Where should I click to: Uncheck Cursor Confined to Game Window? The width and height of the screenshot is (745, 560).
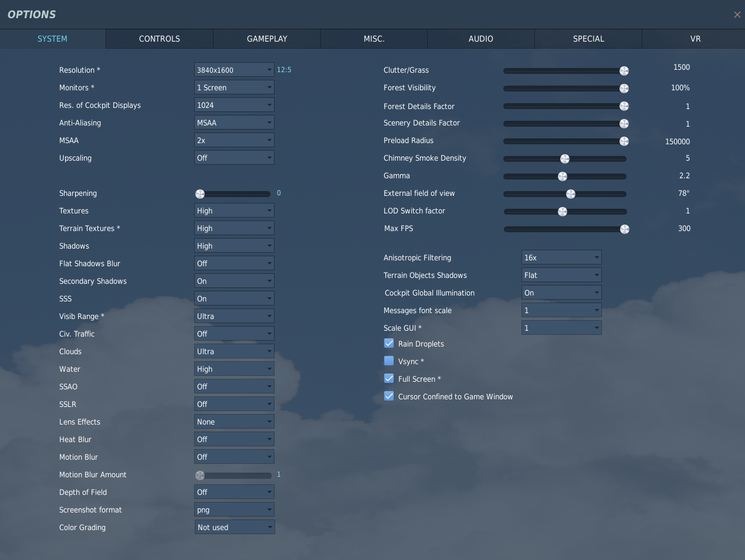coord(389,396)
